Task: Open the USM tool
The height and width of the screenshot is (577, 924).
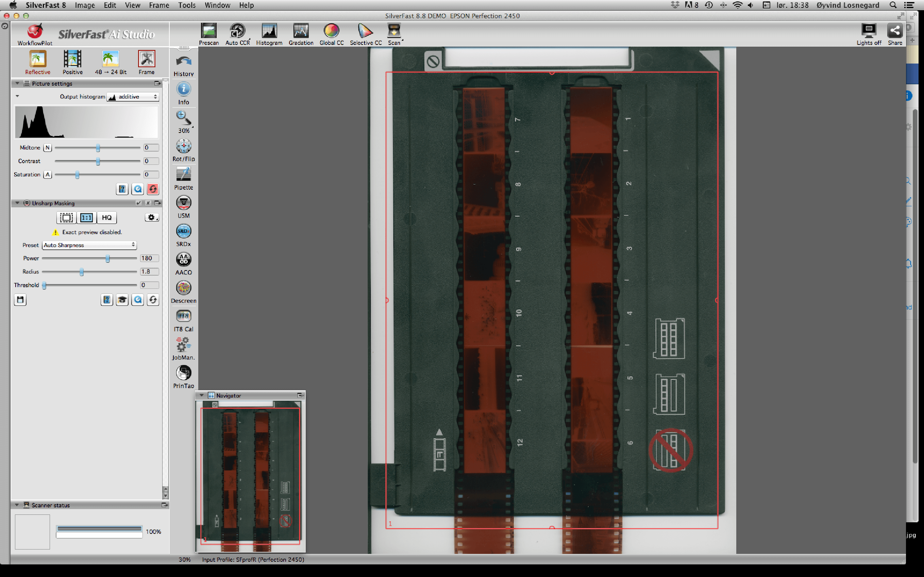Action: (x=184, y=207)
